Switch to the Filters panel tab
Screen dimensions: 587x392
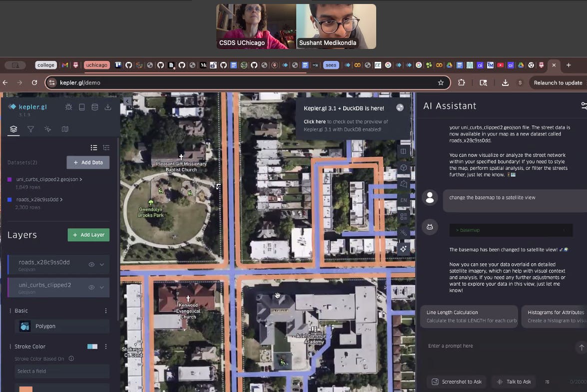coord(30,129)
